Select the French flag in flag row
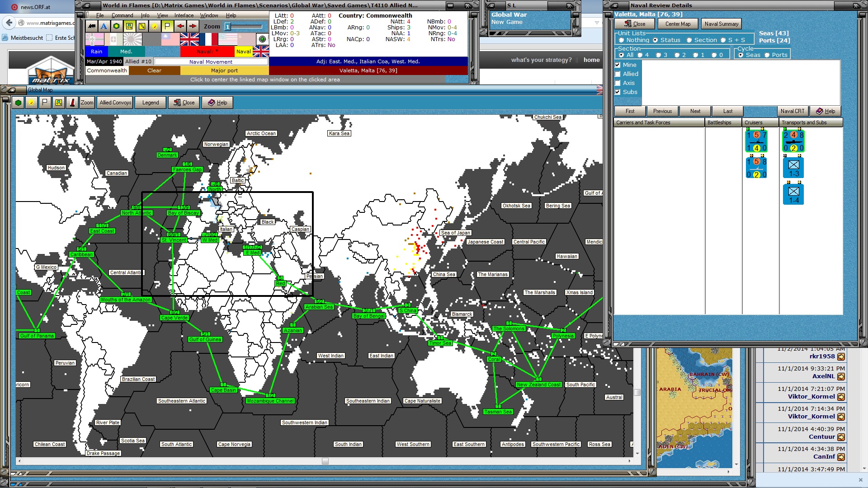This screenshot has width=868, height=488. (x=208, y=39)
